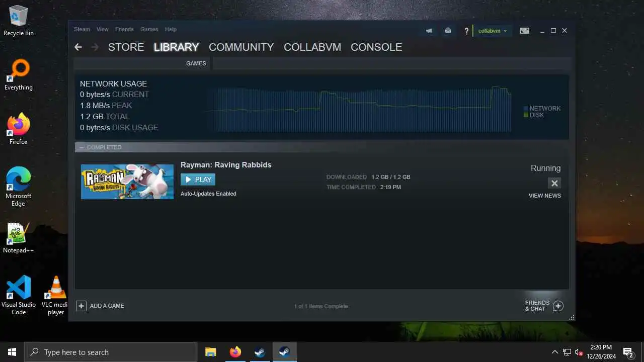Show hidden system tray icons
The width and height of the screenshot is (644, 362).
pyautogui.click(x=555, y=352)
